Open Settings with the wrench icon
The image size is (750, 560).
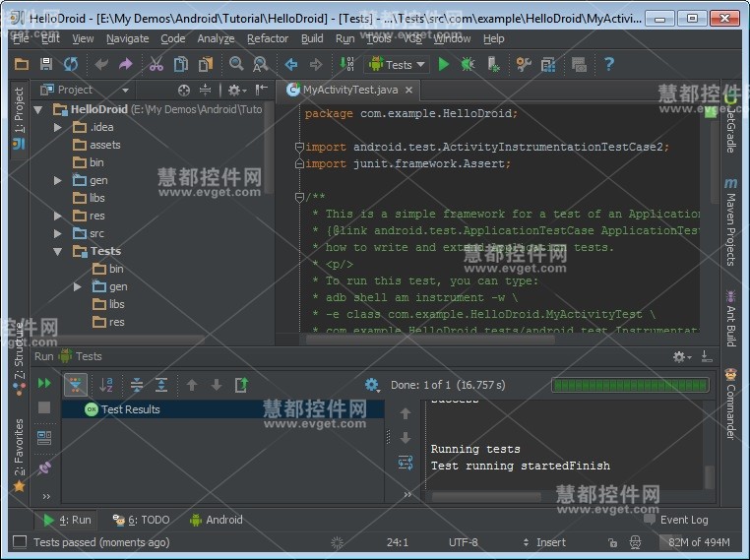pos(524,64)
